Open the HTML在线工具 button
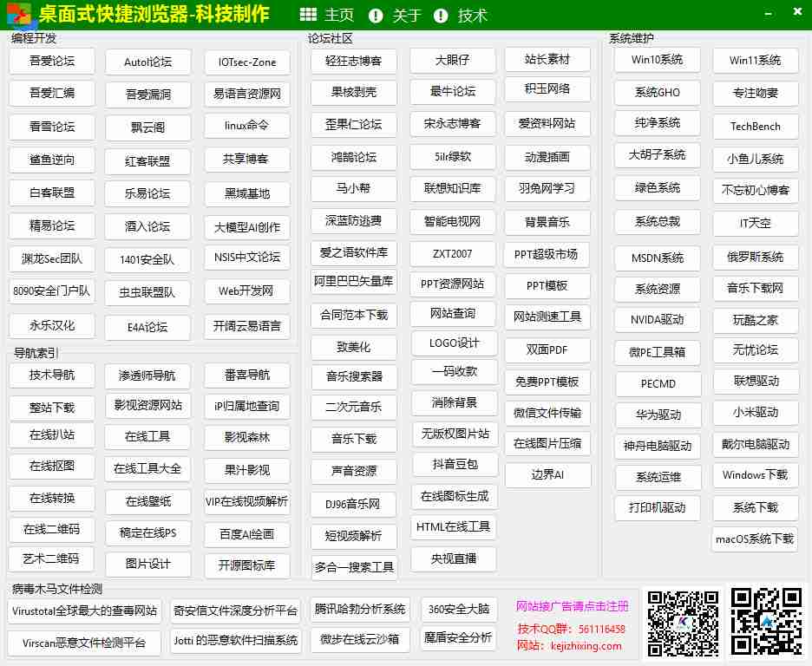The width and height of the screenshot is (812, 666). pyautogui.click(x=454, y=526)
